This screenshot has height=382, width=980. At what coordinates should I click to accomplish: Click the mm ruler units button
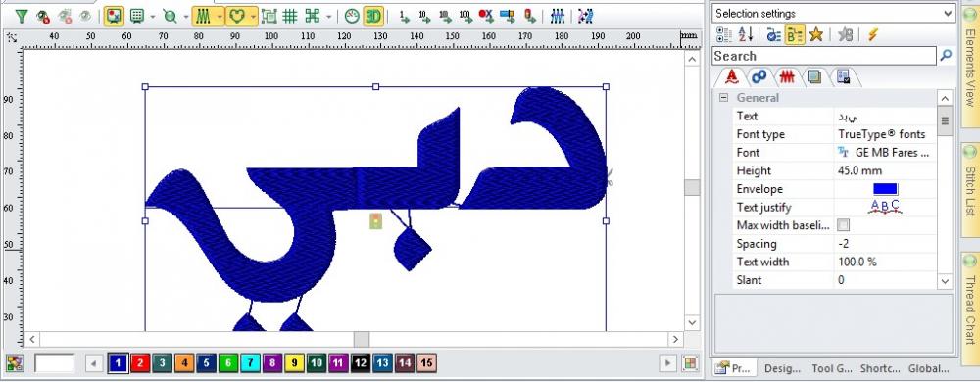tap(689, 36)
